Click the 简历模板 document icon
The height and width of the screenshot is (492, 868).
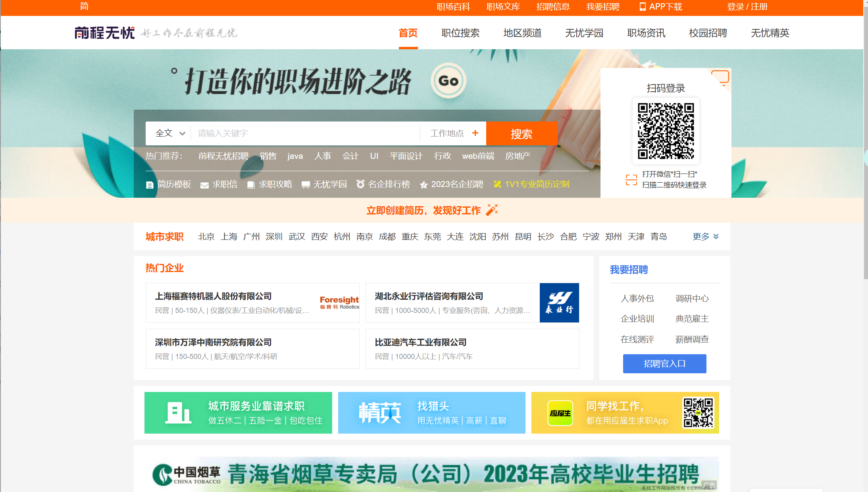[x=150, y=184]
